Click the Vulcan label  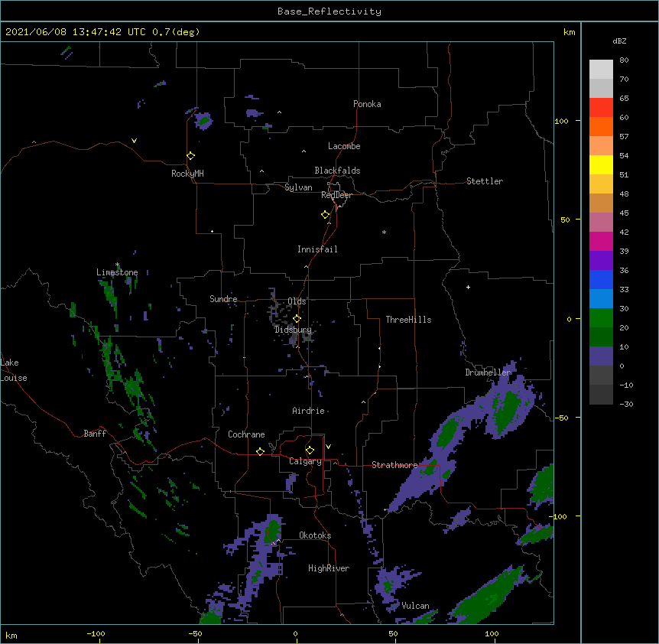(415, 606)
